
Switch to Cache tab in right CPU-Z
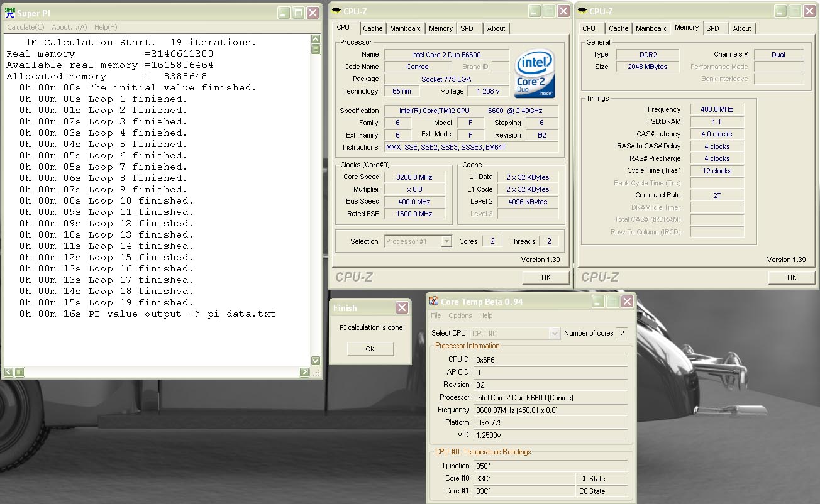coord(619,28)
